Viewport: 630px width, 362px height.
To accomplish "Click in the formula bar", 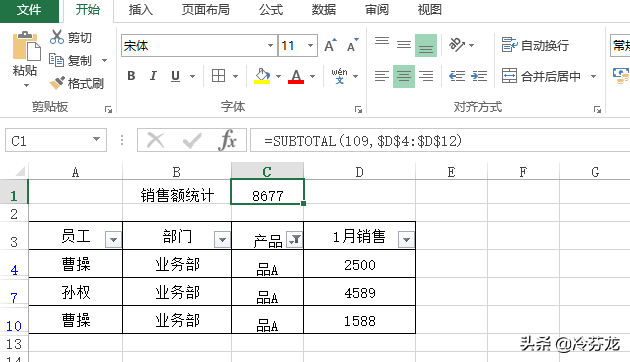I will [440, 141].
